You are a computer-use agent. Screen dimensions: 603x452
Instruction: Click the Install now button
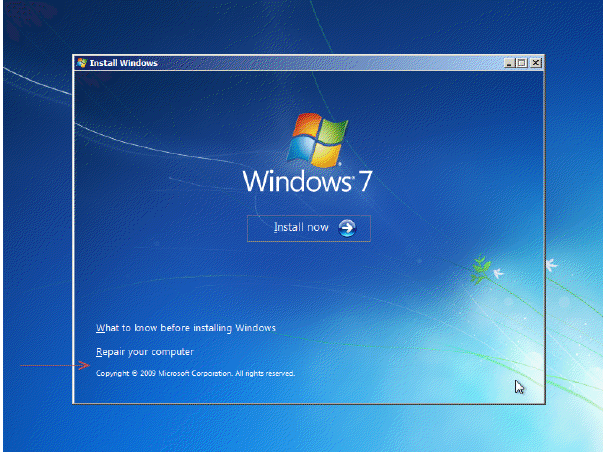[x=309, y=228]
